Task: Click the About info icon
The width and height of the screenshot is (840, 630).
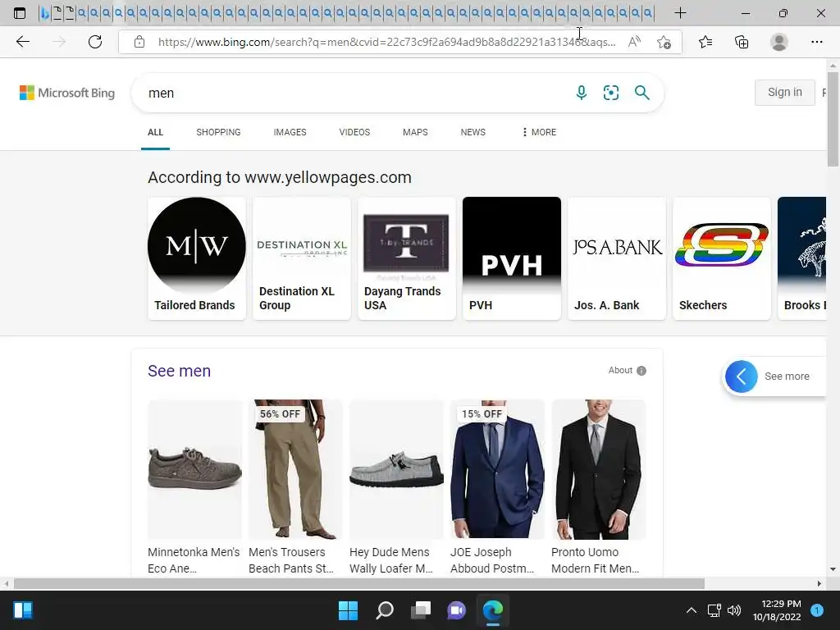Action: click(x=641, y=371)
